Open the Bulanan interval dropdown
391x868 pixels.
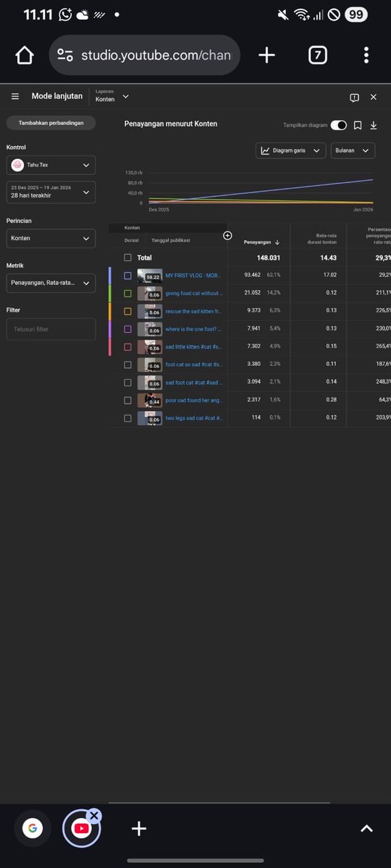(353, 150)
